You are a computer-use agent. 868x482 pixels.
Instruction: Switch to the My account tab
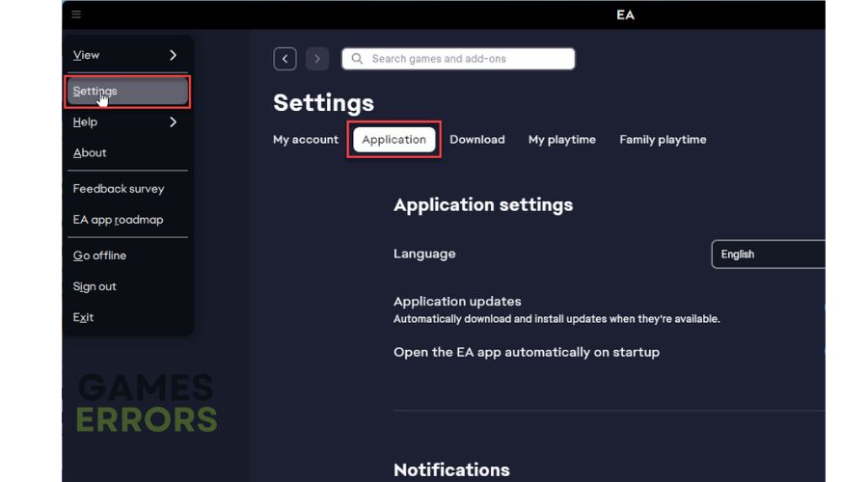(306, 140)
